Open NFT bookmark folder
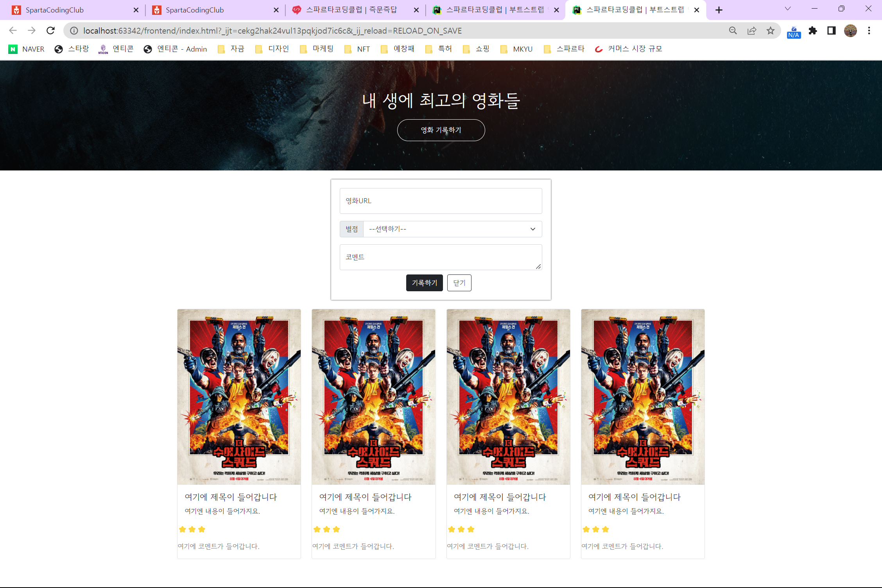882x588 pixels. coord(357,49)
